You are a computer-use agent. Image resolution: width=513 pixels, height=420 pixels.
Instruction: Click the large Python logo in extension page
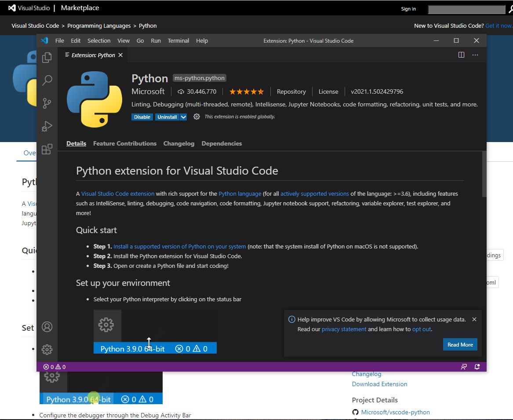point(95,99)
